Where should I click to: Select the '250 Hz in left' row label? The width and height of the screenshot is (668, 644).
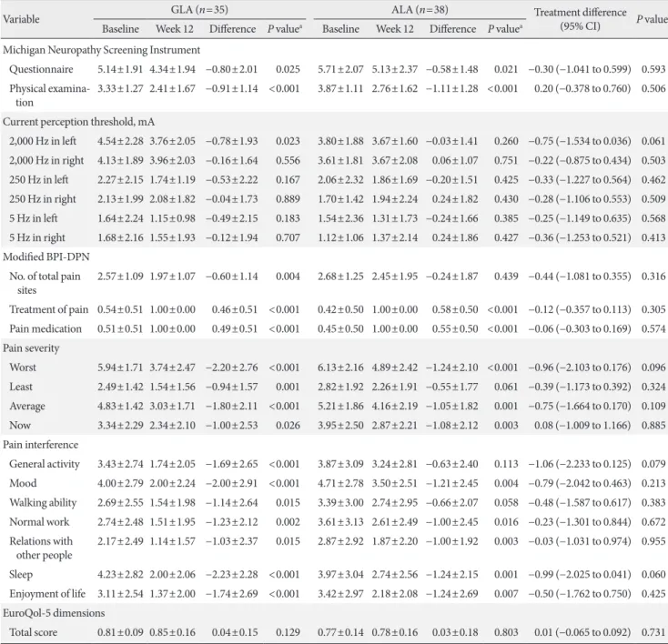[x=39, y=180]
